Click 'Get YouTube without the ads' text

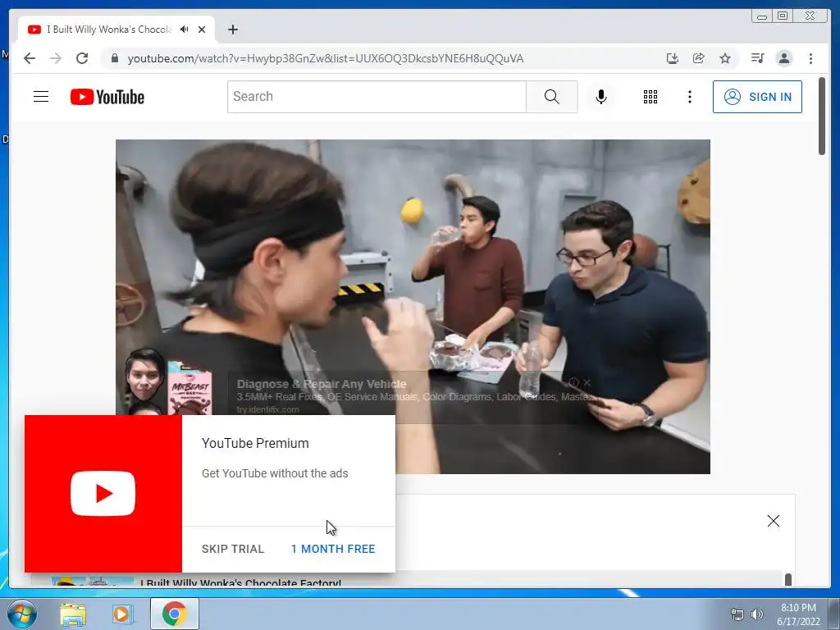275,473
